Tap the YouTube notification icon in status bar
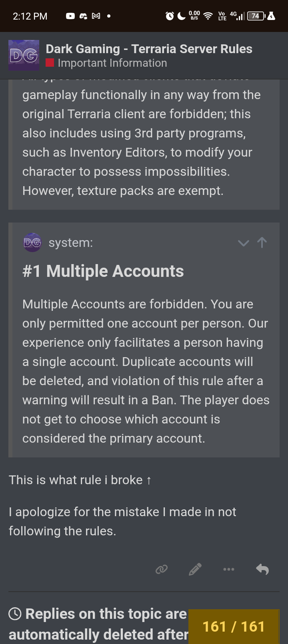Viewport: 288px width, 644px height. pyautogui.click(x=70, y=16)
